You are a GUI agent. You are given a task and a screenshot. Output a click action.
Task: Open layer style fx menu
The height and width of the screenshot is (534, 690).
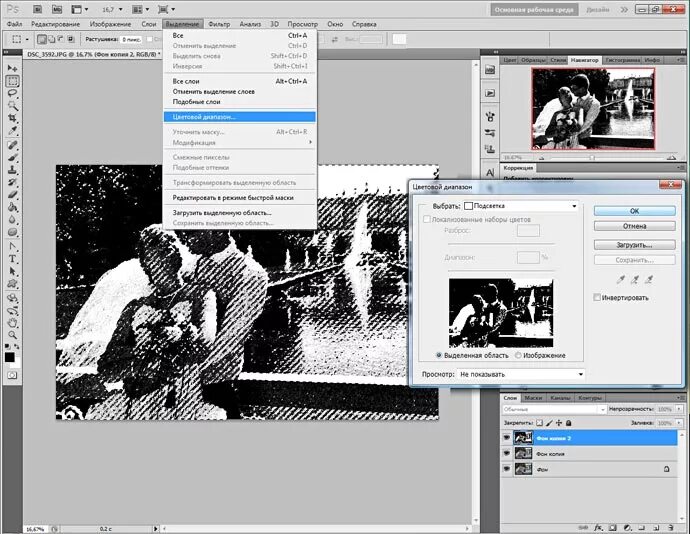598,527
